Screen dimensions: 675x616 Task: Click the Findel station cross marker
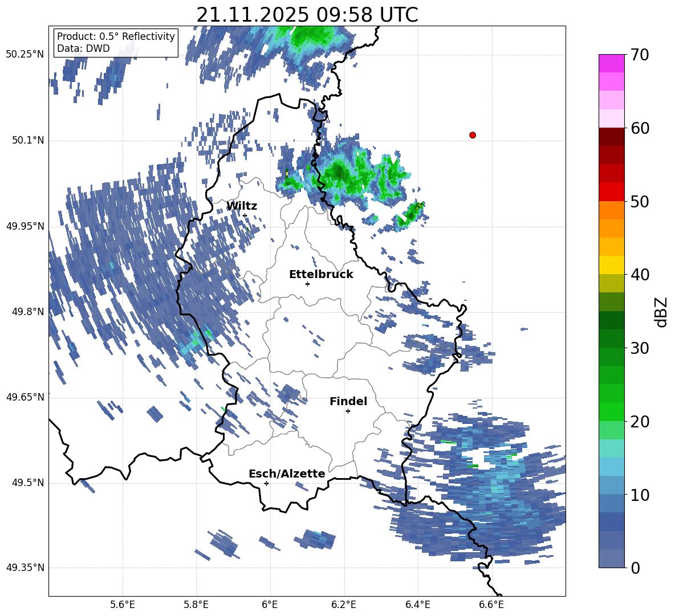click(348, 411)
